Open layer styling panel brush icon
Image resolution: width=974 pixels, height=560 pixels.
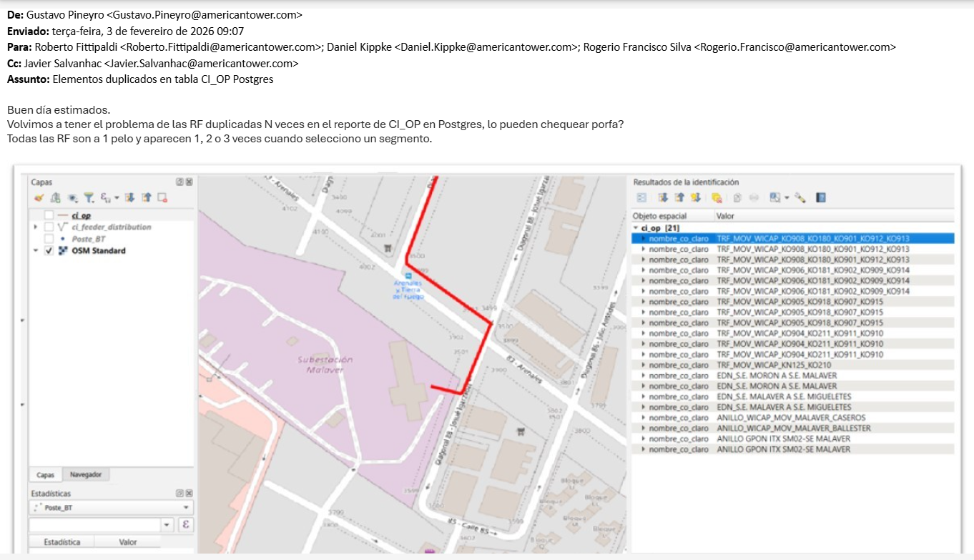click(x=39, y=198)
